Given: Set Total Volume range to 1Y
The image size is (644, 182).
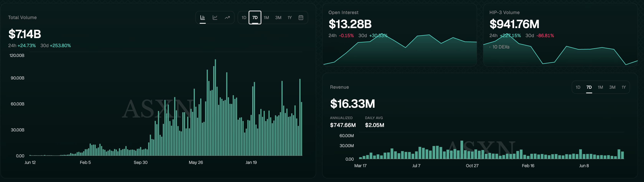Looking at the screenshot, I should point(290,18).
